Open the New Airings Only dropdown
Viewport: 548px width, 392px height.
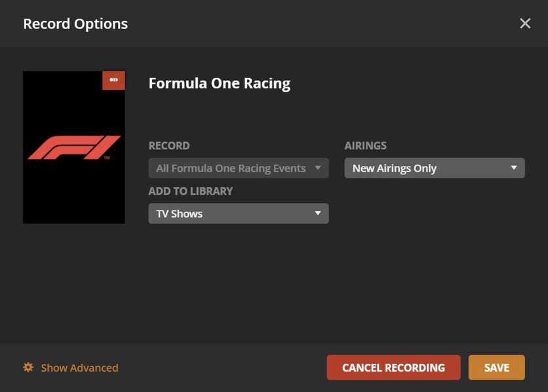tap(434, 168)
